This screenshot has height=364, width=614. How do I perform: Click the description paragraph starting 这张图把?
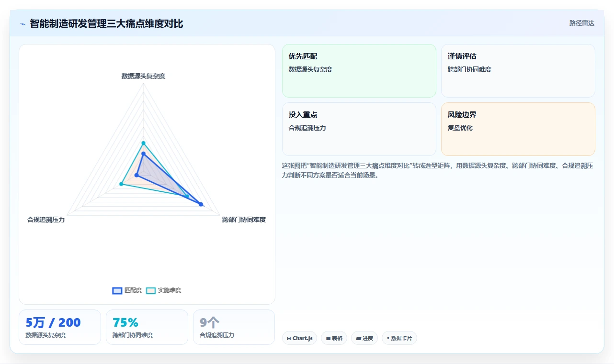coord(438,170)
